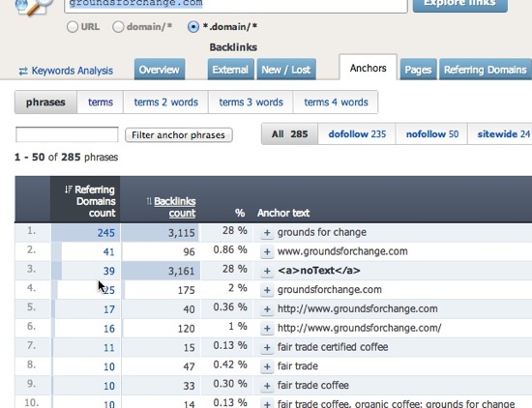The height and width of the screenshot is (408, 532).
Task: Click the '<a>noText</a>' anchor text
Action: (318, 271)
